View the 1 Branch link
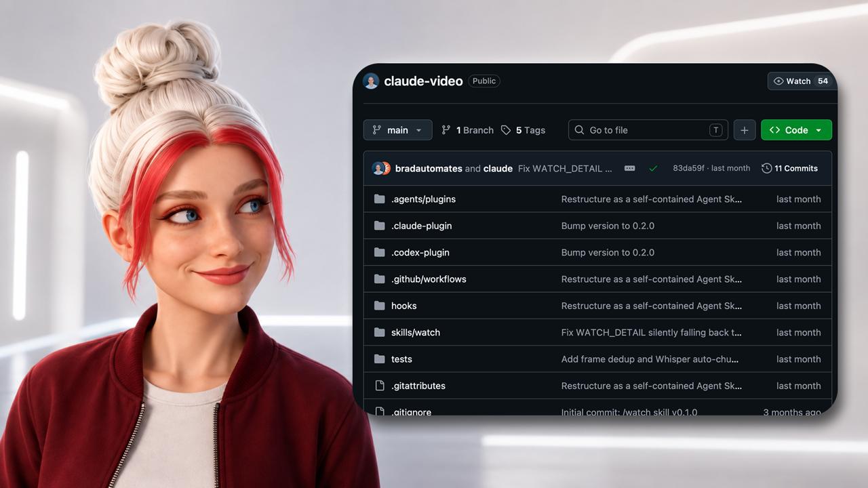The width and height of the screenshot is (868, 488). pos(467,130)
